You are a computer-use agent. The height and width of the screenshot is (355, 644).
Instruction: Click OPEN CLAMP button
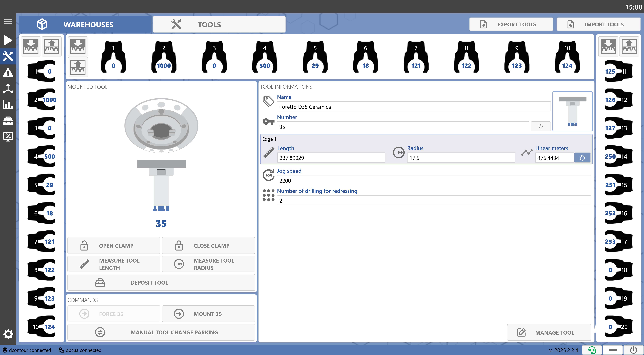pyautogui.click(x=114, y=246)
